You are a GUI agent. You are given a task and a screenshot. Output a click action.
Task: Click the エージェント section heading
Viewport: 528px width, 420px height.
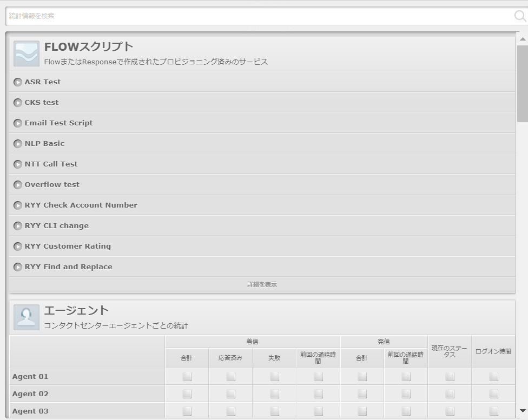[x=76, y=310]
